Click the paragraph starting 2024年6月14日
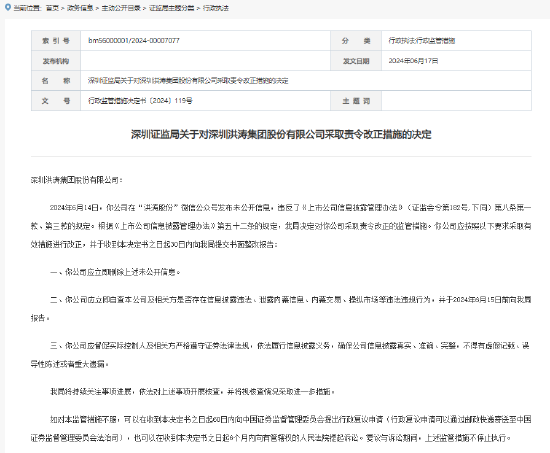This screenshot has width=550, height=453. [x=281, y=226]
